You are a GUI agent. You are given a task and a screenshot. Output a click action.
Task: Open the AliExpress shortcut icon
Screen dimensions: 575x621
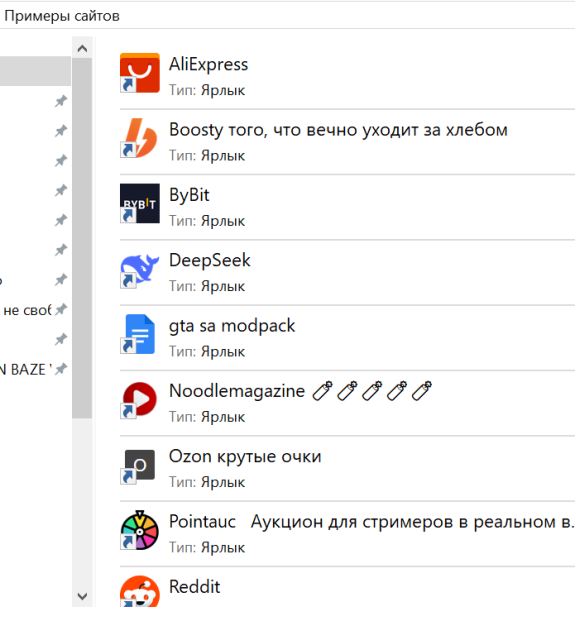140,73
